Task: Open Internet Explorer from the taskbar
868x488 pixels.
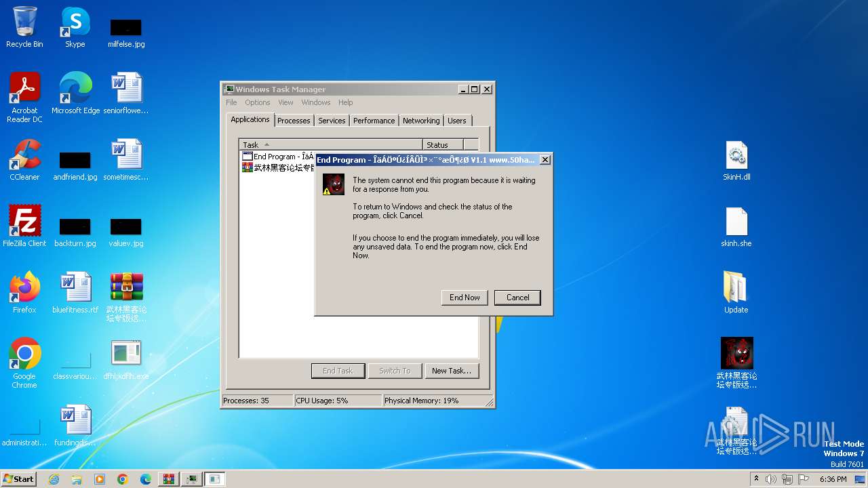Action: [x=54, y=479]
